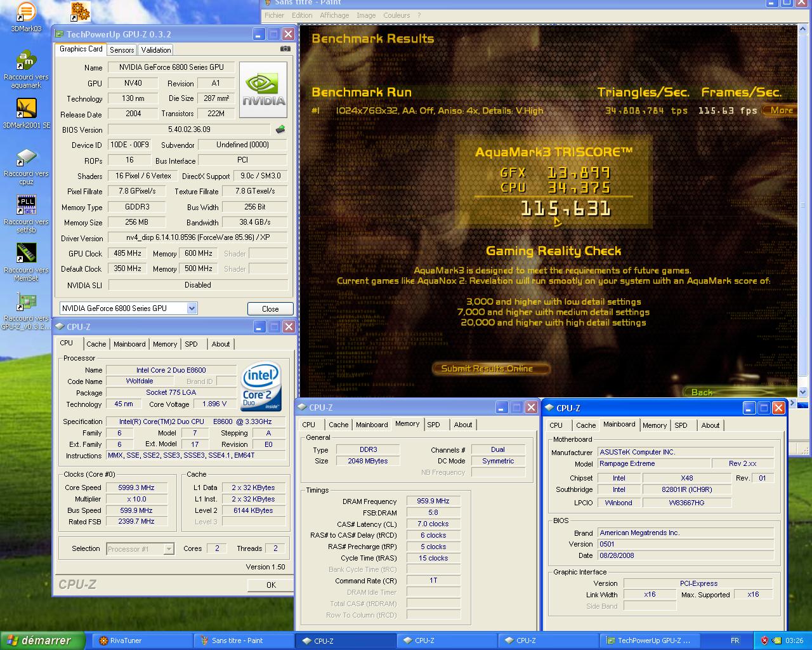The image size is (812, 650).
Task: Open About tab in CPU-Z Mainboard window
Action: tap(710, 425)
